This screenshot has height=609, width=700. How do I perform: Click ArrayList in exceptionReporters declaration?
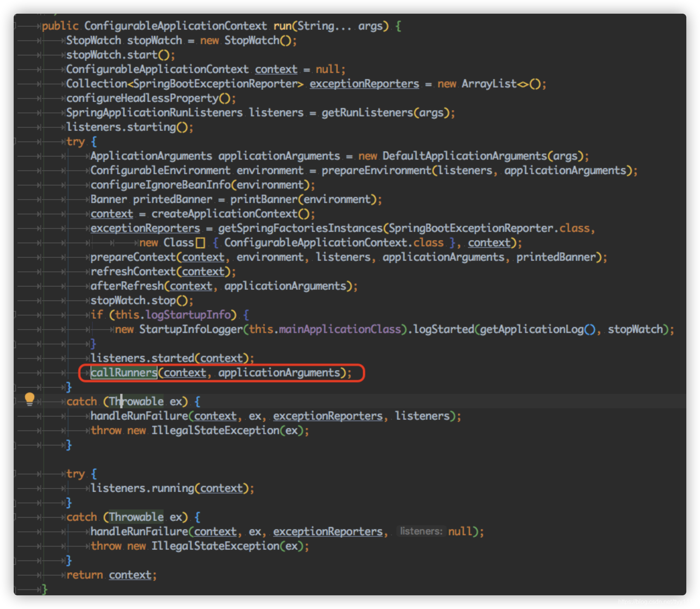[x=489, y=84]
